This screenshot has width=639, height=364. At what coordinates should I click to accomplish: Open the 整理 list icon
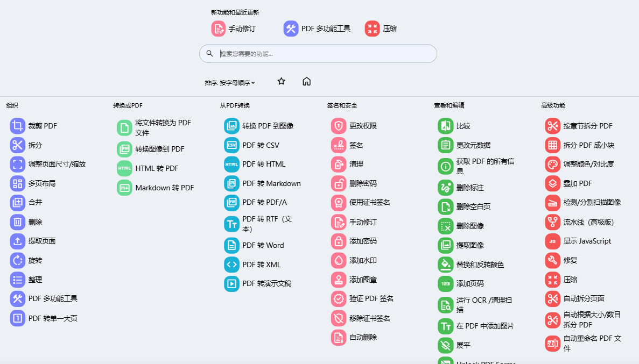pos(18,280)
